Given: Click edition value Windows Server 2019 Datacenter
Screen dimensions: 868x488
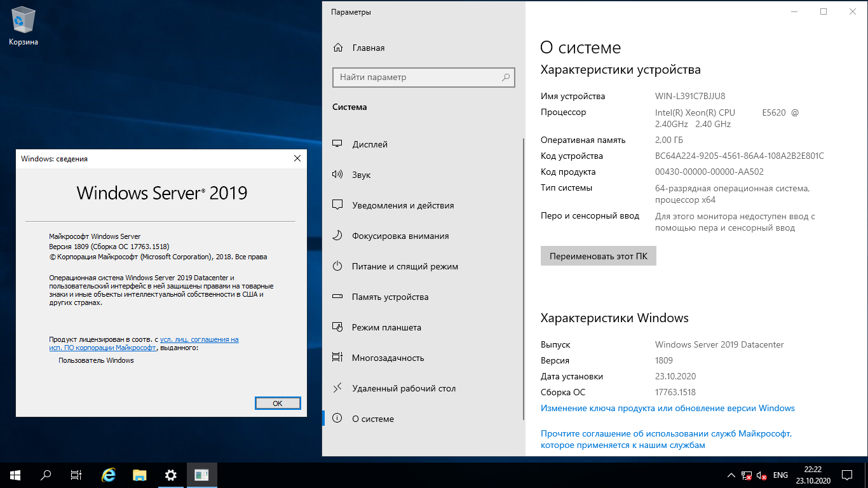Looking at the screenshot, I should coord(719,344).
